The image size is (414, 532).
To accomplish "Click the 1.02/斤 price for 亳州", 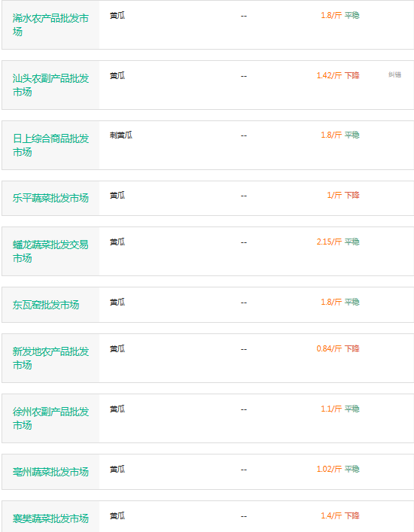I will [x=329, y=469].
